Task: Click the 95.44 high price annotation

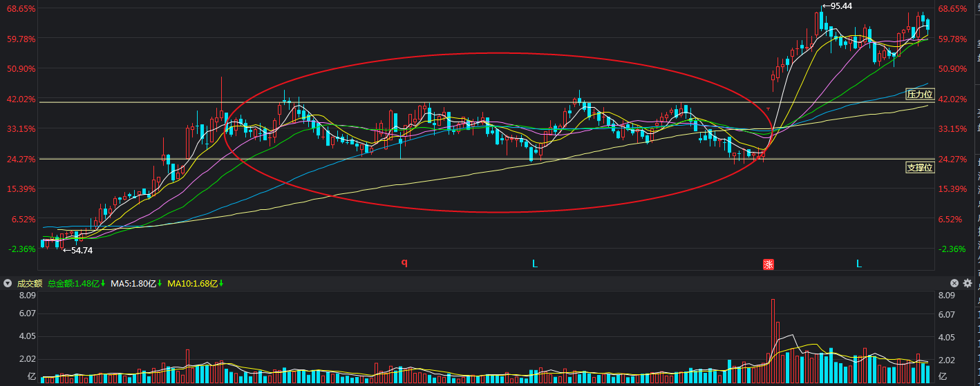Action: pyautogui.click(x=839, y=6)
